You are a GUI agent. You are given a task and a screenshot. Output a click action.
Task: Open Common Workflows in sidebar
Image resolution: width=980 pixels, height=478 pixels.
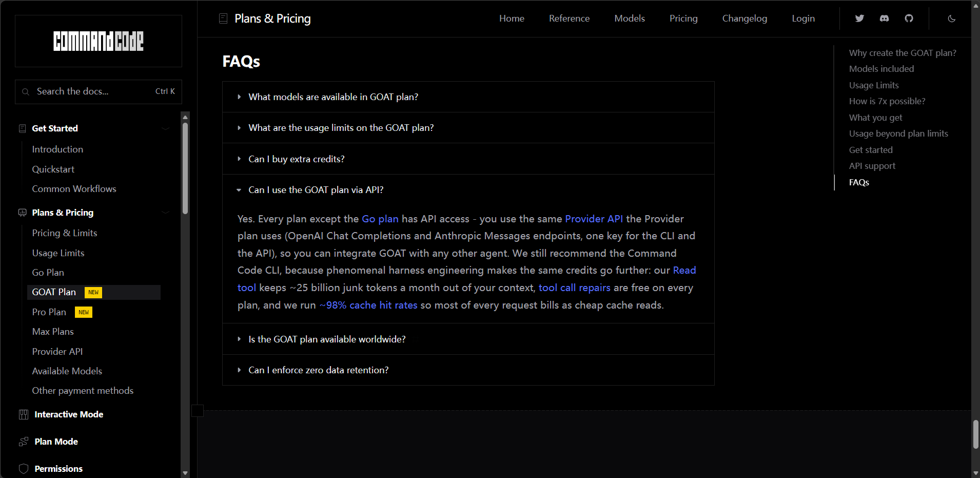[x=74, y=189]
